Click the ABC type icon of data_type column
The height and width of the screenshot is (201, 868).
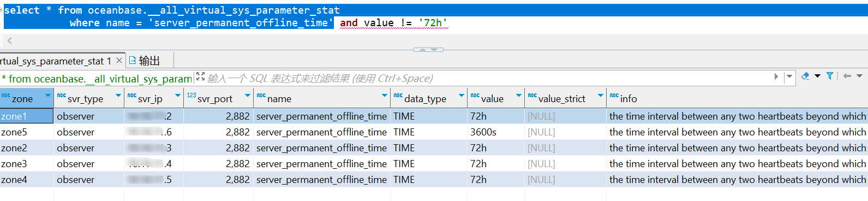click(398, 96)
